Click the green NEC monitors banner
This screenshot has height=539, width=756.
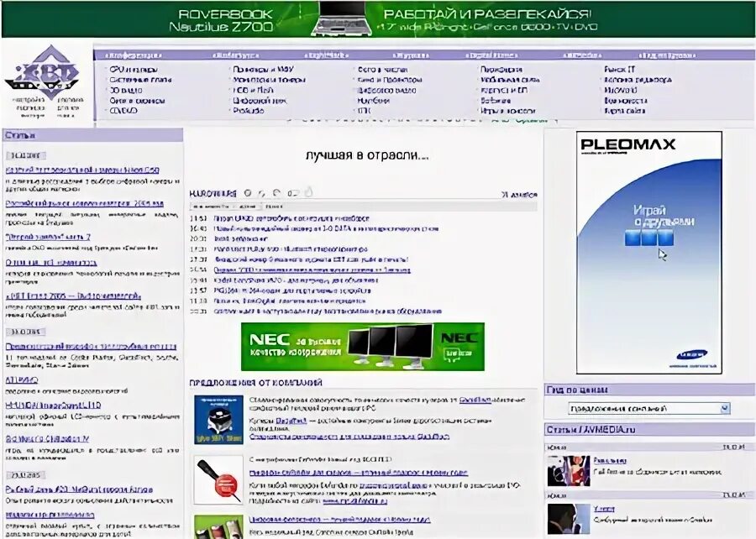coord(363,347)
